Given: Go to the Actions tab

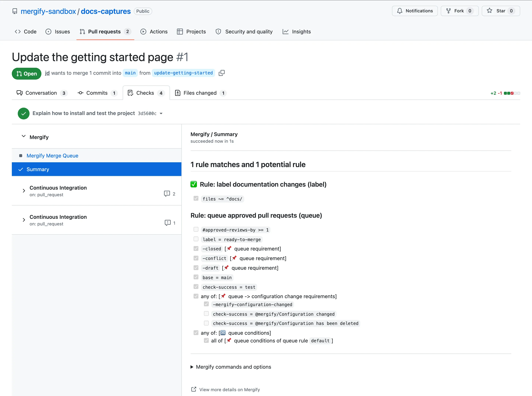Looking at the screenshot, I should [x=154, y=32].
